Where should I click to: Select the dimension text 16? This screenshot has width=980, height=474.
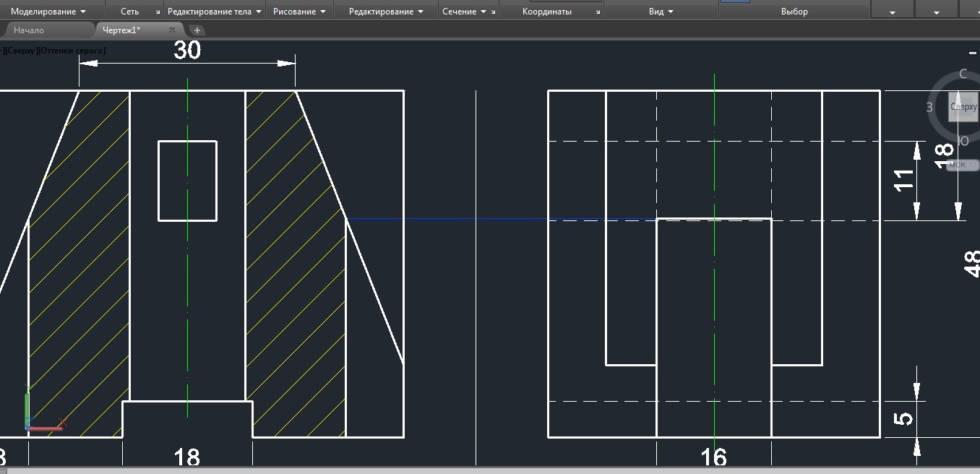point(713,457)
